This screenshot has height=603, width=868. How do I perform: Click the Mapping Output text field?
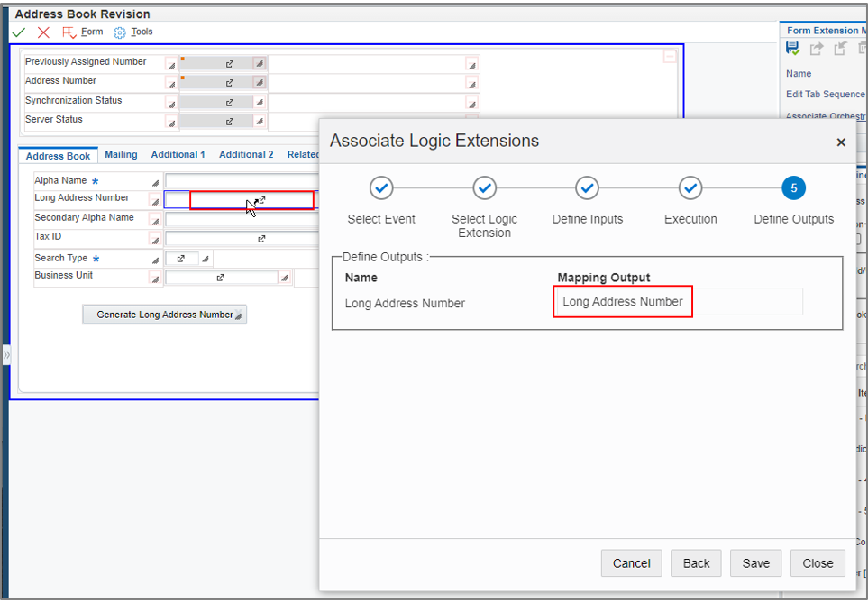point(622,301)
